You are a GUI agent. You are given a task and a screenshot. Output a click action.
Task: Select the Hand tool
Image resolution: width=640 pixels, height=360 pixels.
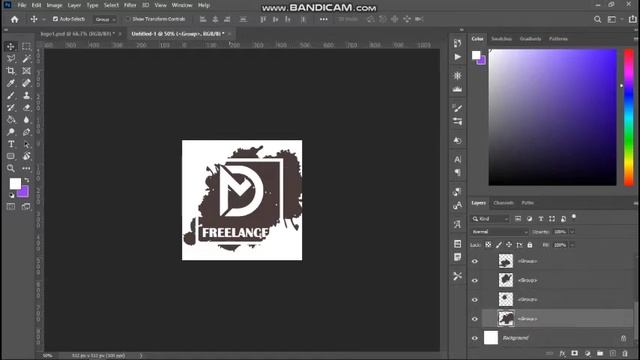click(27, 156)
